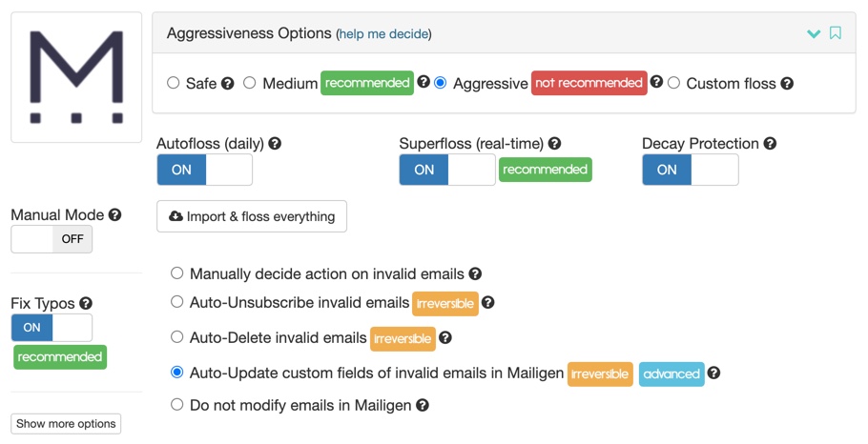Collapse Aggressiveness Options with chevron arrow

[x=814, y=33]
